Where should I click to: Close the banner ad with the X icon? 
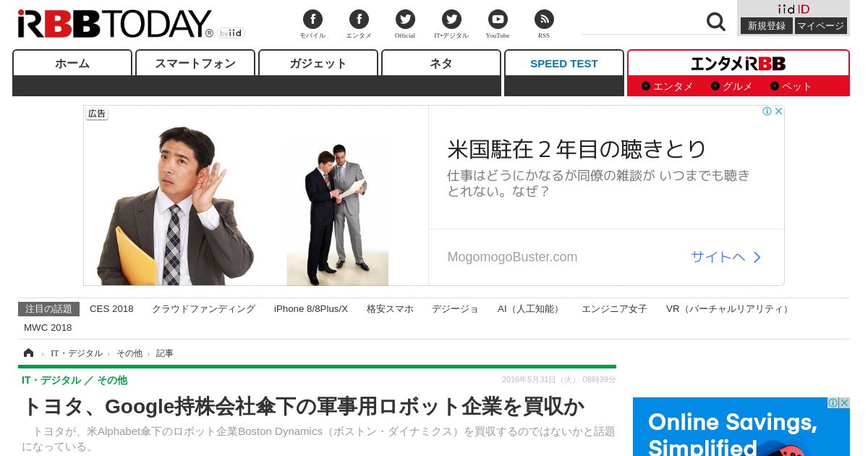click(779, 111)
